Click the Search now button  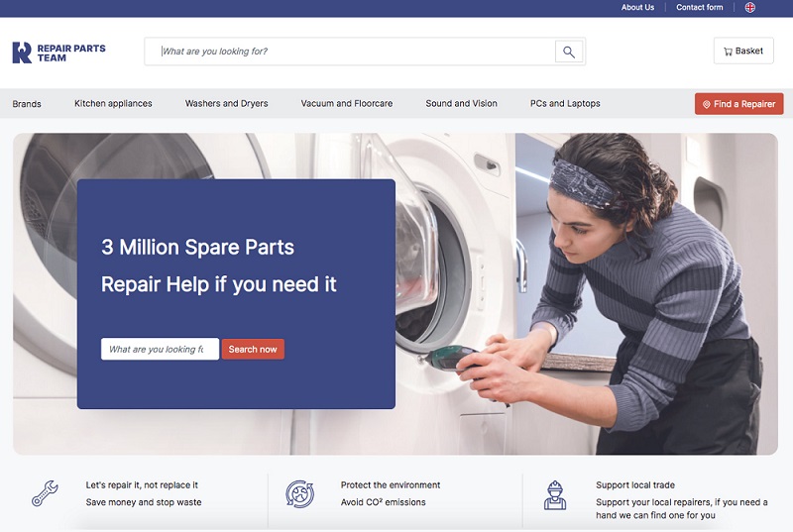(x=253, y=349)
